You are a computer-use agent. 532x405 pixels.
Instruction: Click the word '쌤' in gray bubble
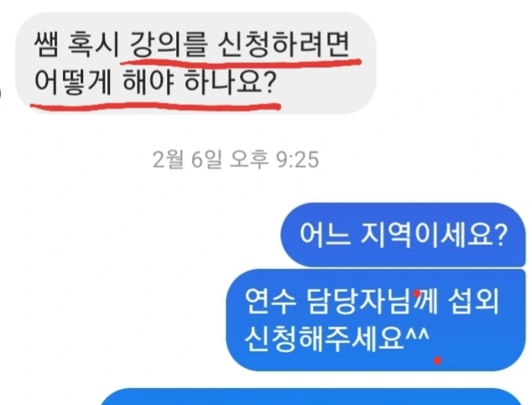click(x=47, y=44)
